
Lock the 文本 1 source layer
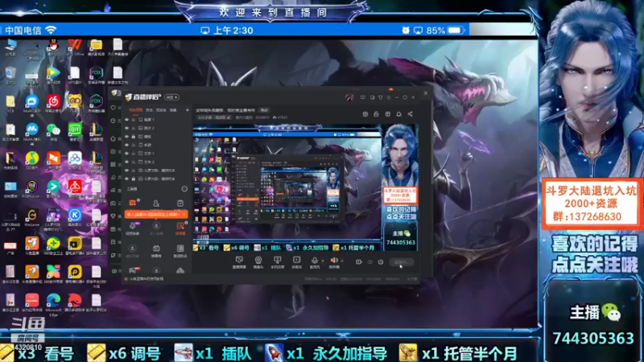pyautogui.click(x=133, y=154)
